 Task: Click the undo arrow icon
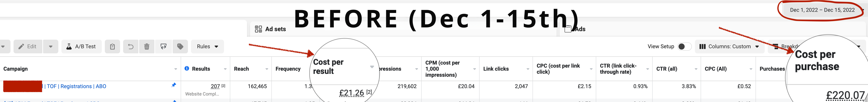pos(130,46)
